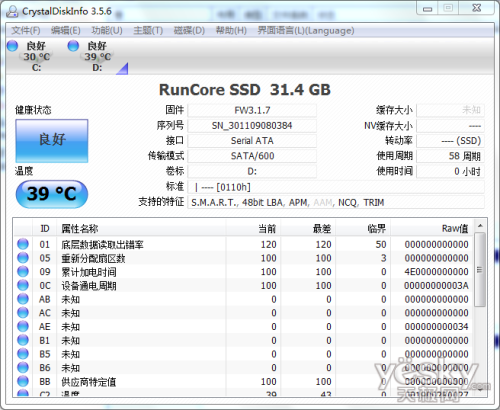Click the Serial ATA interface field
The width and height of the screenshot is (500, 410).
tap(252, 141)
